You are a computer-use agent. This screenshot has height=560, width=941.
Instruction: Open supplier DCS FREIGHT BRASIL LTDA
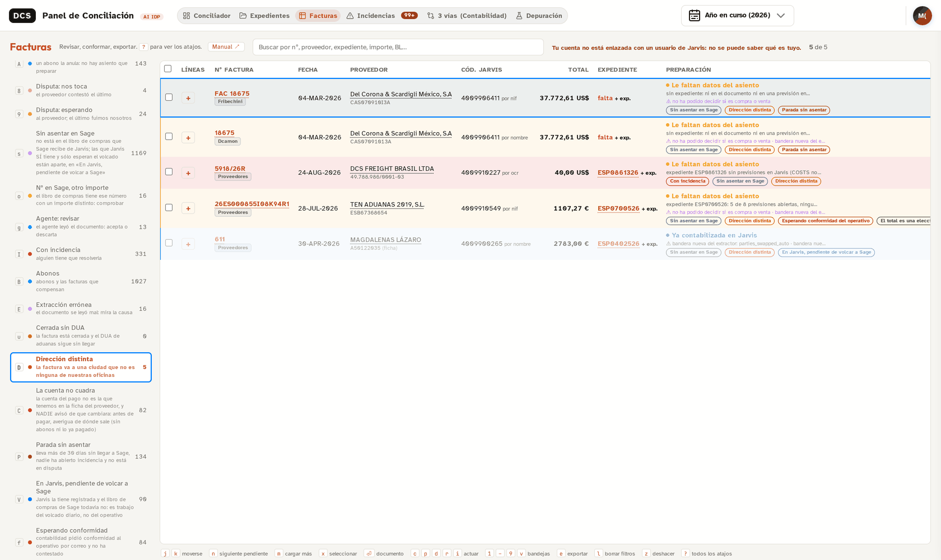(x=392, y=169)
